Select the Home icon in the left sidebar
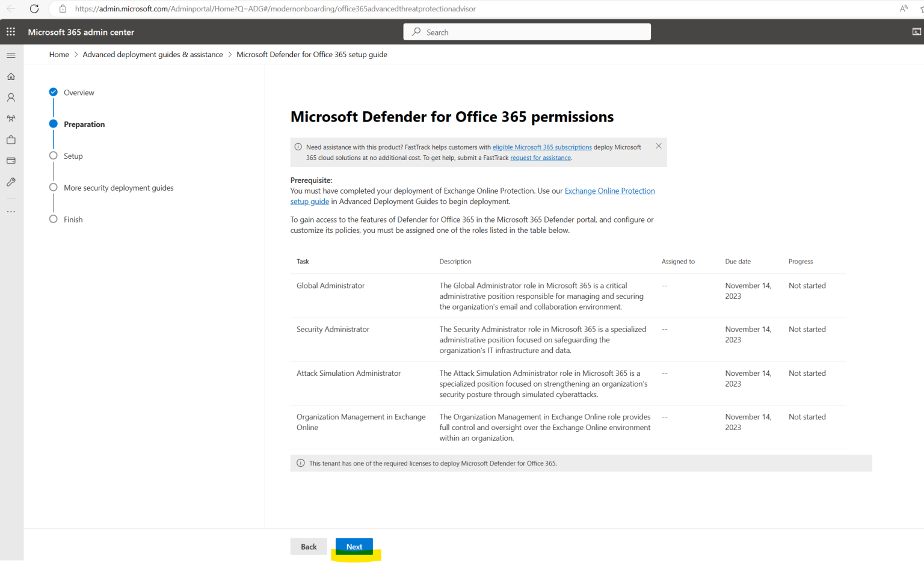 point(10,76)
